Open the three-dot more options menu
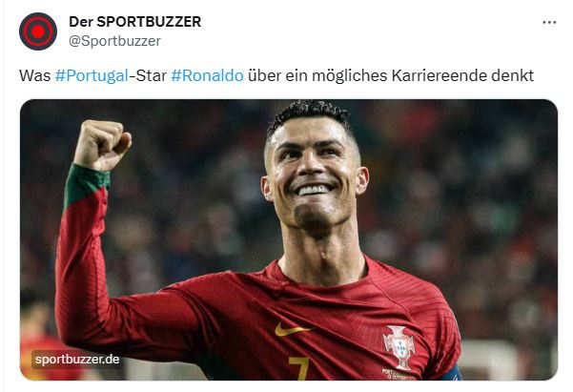The height and width of the screenshot is (392, 573). (549, 23)
